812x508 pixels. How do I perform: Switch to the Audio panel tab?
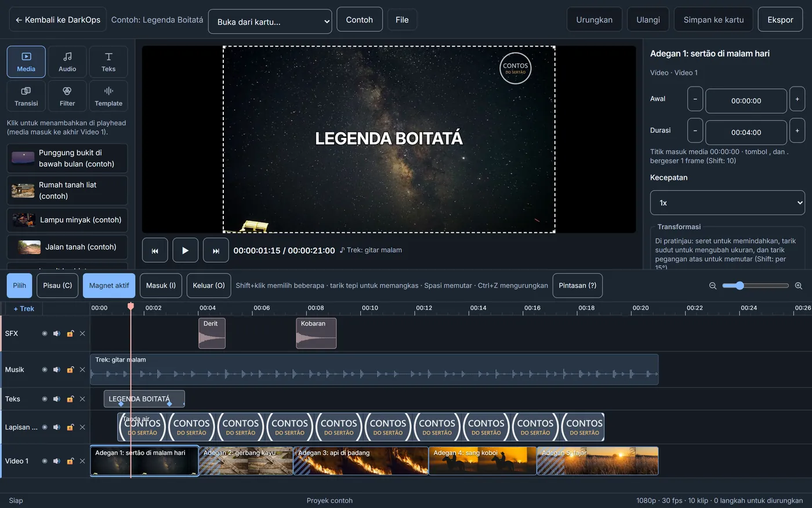click(x=67, y=62)
